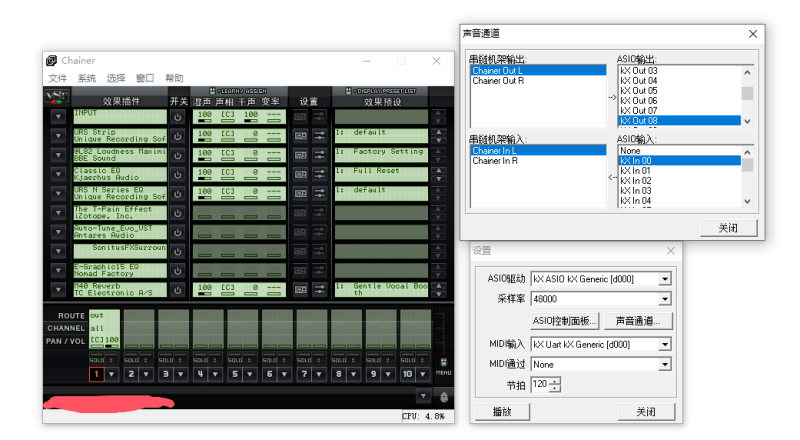800x440 pixels.
Task: Open plugin dropdown arrow for Auto-Tune Evo row
Action: (x=59, y=232)
